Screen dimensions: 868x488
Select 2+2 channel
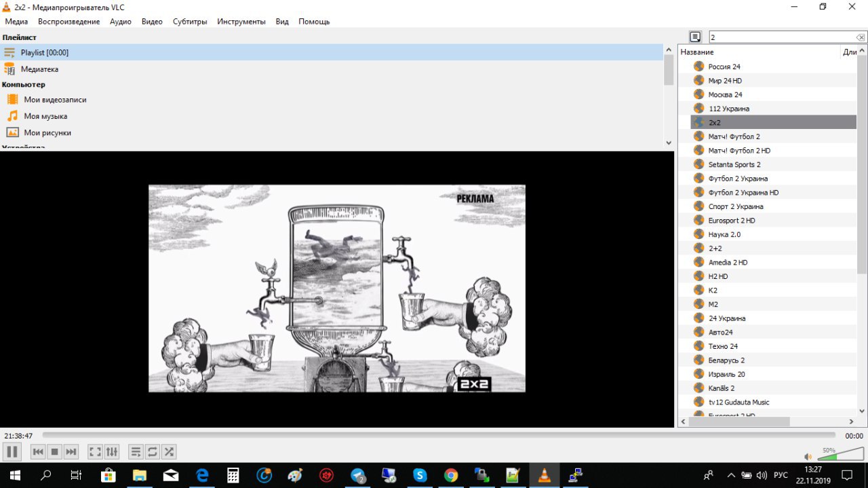point(715,248)
